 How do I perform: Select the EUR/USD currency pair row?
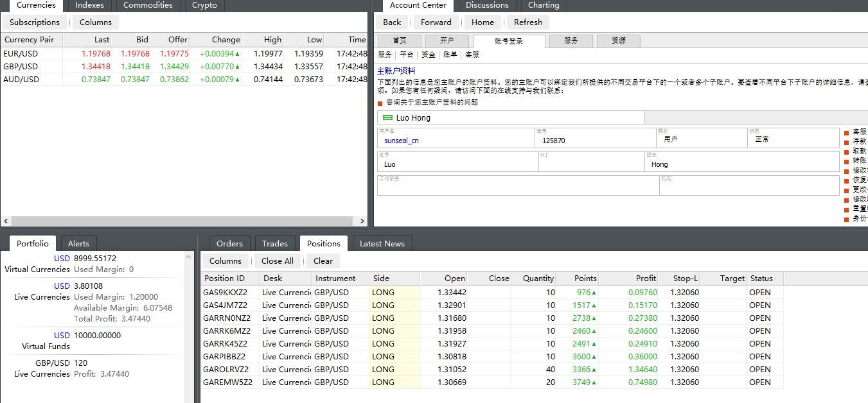184,54
